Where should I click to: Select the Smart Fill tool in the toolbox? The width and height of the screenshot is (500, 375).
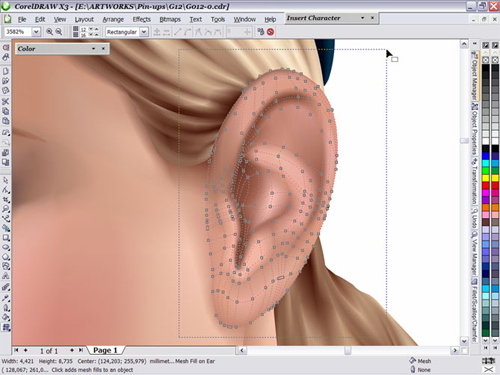coord(6,228)
